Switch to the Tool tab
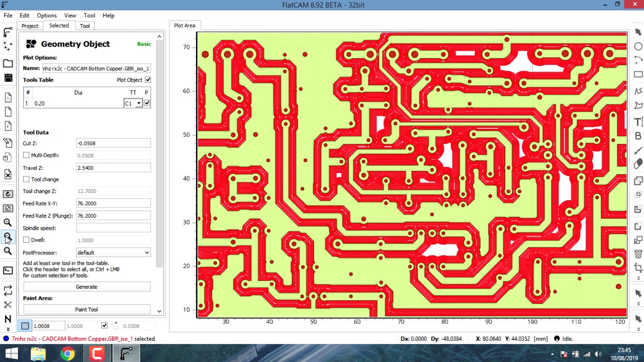The image size is (644, 362). tap(85, 26)
